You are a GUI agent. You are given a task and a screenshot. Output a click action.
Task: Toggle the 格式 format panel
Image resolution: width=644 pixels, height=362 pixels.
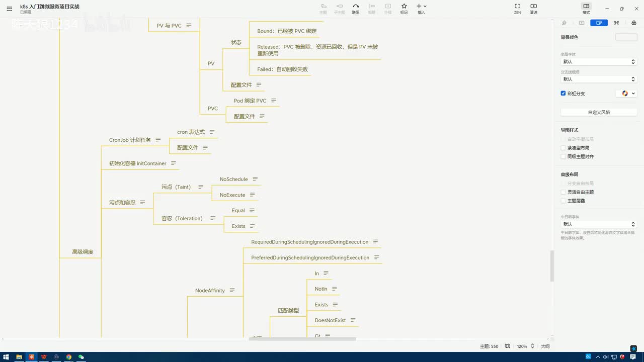(x=586, y=9)
